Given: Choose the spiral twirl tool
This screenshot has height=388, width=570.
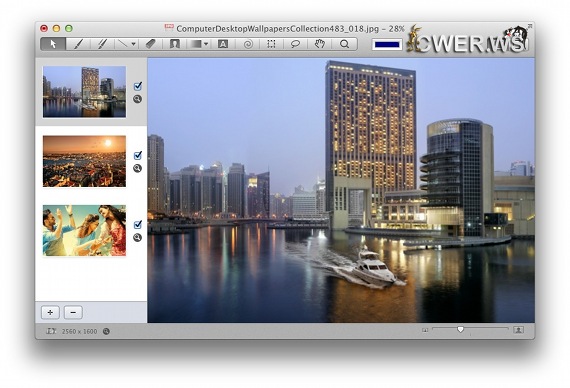Looking at the screenshot, I should [x=248, y=44].
